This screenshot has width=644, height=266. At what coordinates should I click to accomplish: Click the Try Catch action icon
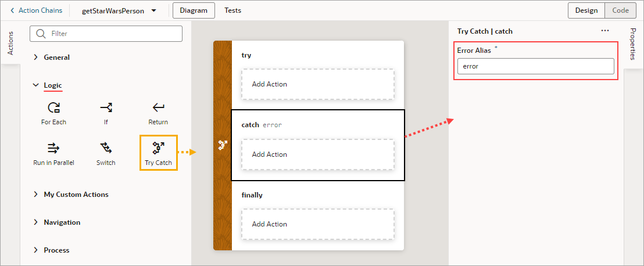click(x=158, y=148)
